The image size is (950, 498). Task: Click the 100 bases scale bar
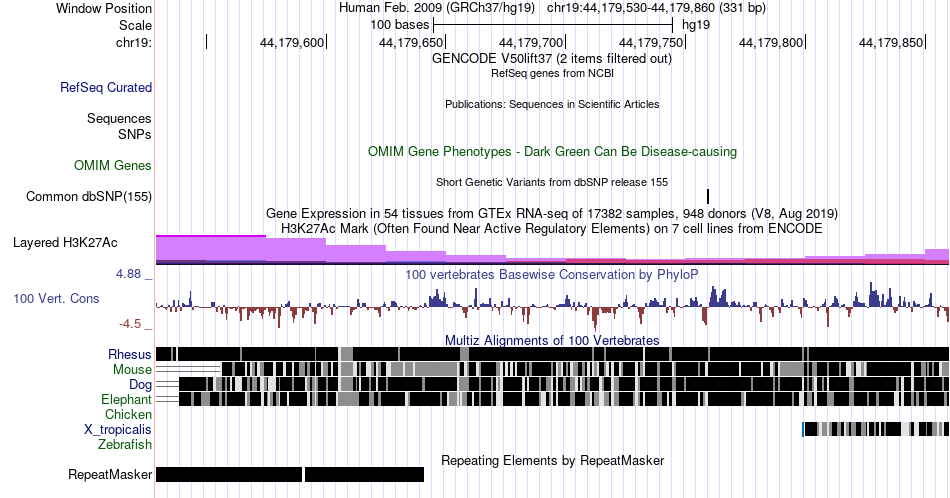tap(553, 25)
